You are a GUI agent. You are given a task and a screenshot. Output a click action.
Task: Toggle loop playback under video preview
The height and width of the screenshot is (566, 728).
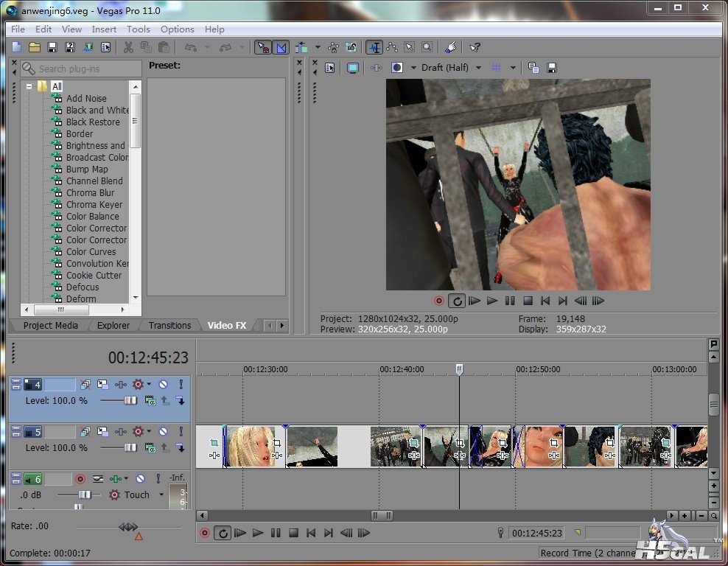(x=457, y=301)
